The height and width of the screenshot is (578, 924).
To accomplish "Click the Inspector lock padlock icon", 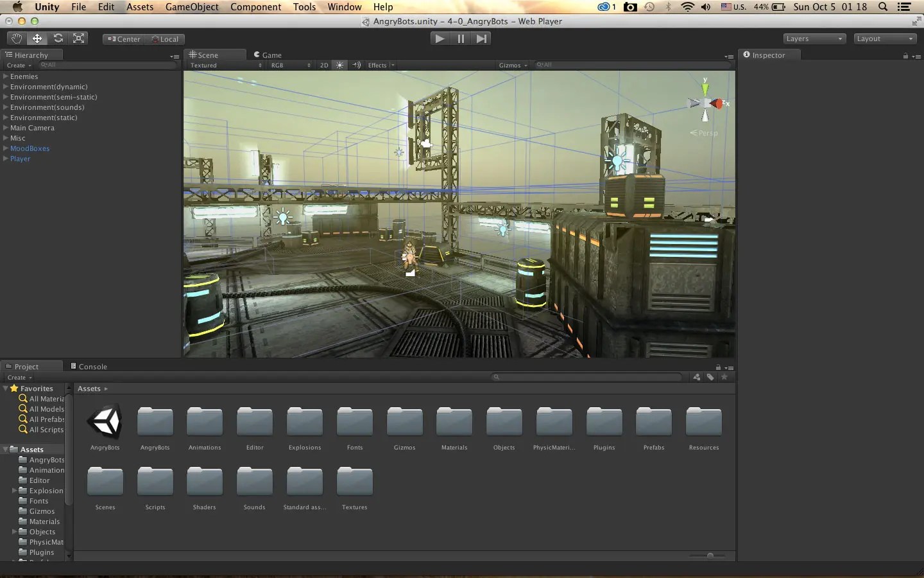I will point(905,56).
